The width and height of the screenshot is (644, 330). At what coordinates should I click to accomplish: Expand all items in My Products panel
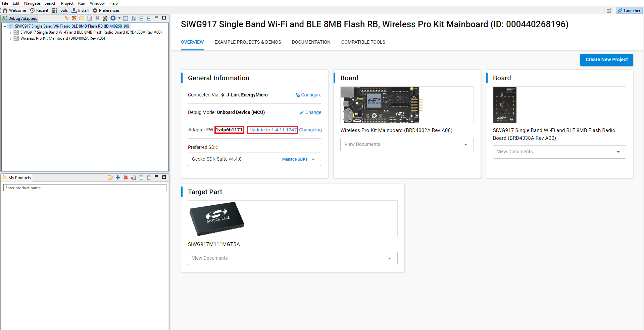(x=149, y=177)
